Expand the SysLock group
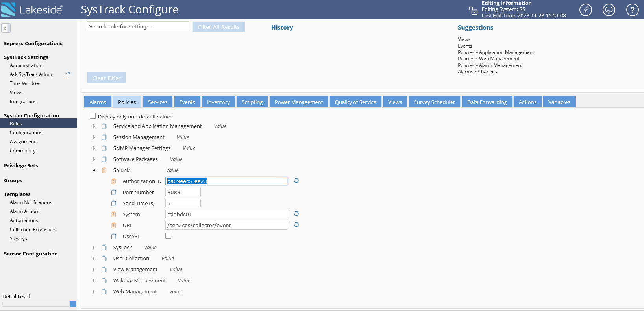The width and height of the screenshot is (644, 311). [94, 248]
